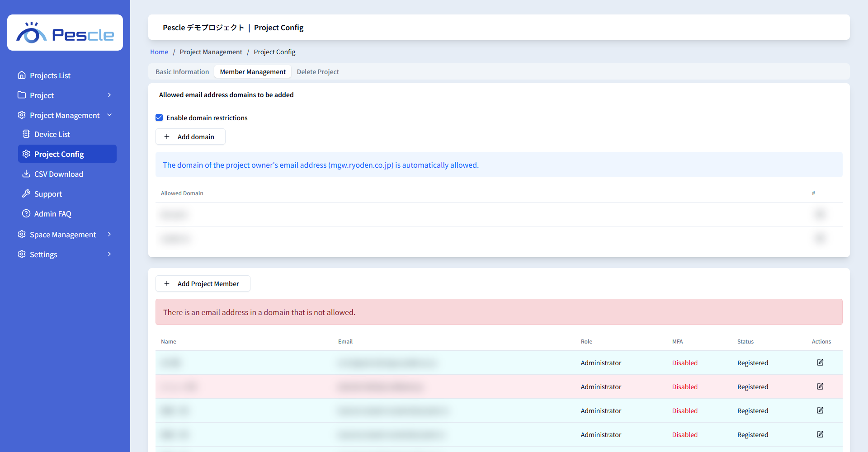Screen dimensions: 868x452
Task: Go to Projects List
Action: tap(65, 75)
